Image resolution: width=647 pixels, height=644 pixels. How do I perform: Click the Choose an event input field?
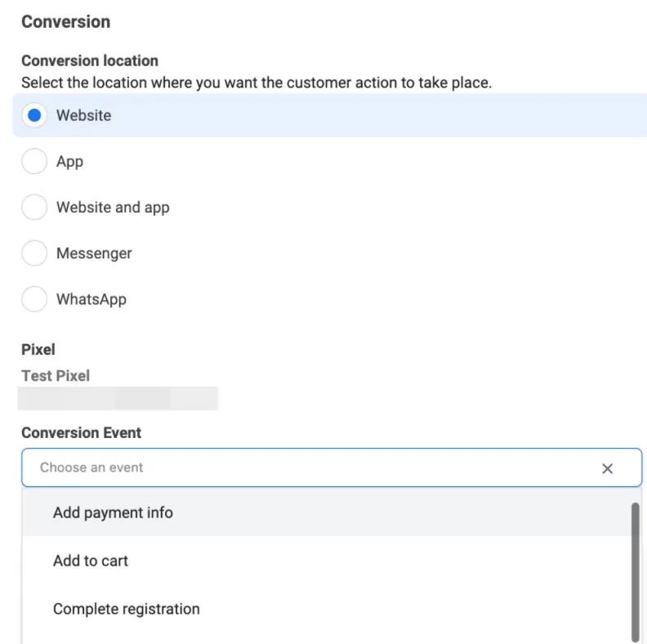click(x=310, y=468)
